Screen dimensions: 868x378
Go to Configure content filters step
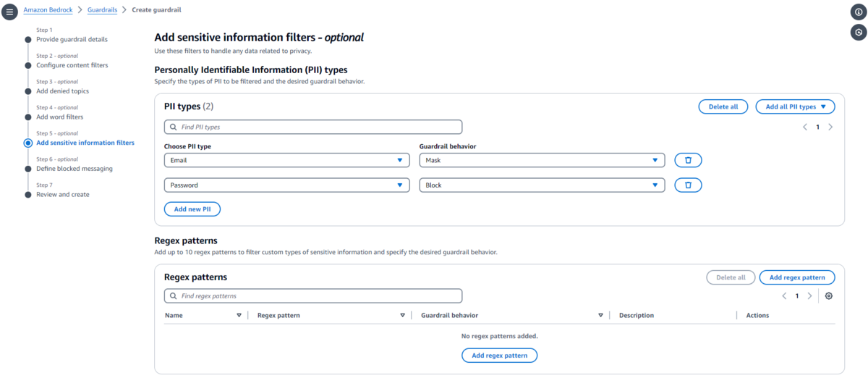click(x=72, y=65)
